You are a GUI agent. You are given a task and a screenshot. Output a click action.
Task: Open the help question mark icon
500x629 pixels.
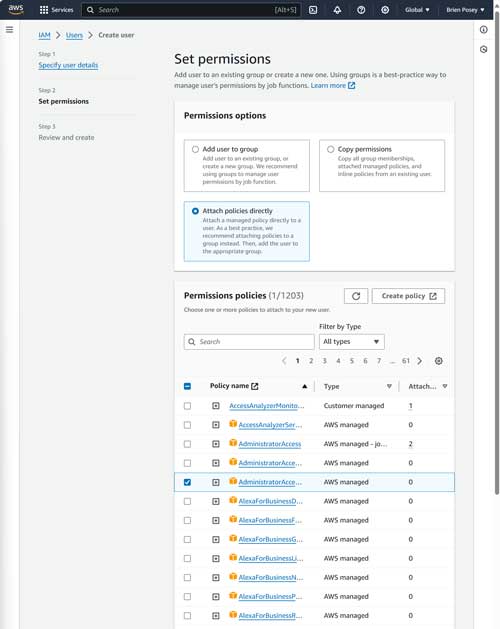tap(361, 10)
